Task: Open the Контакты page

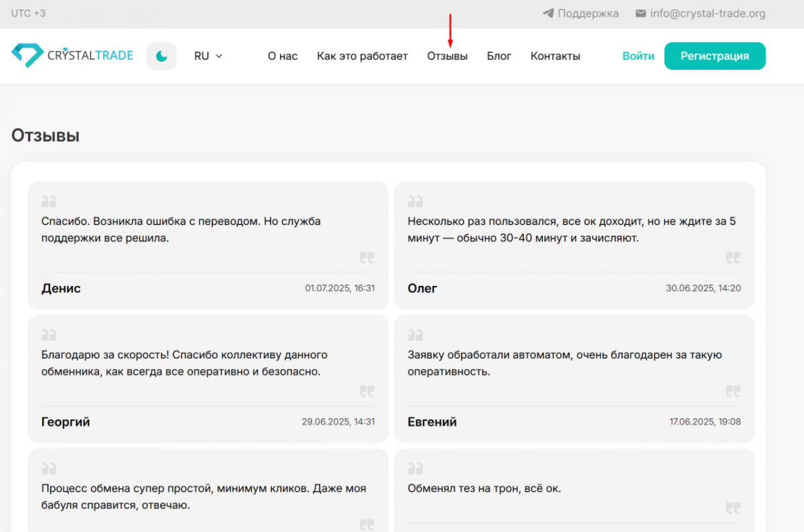Action: [555, 56]
